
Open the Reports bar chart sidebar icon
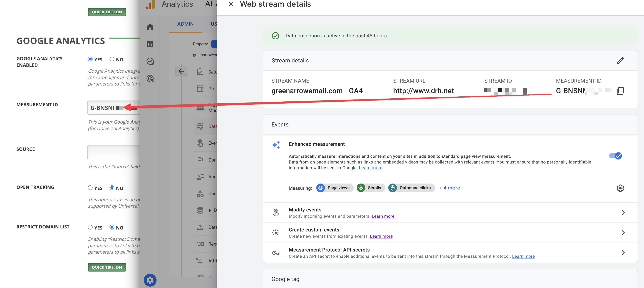(x=150, y=44)
